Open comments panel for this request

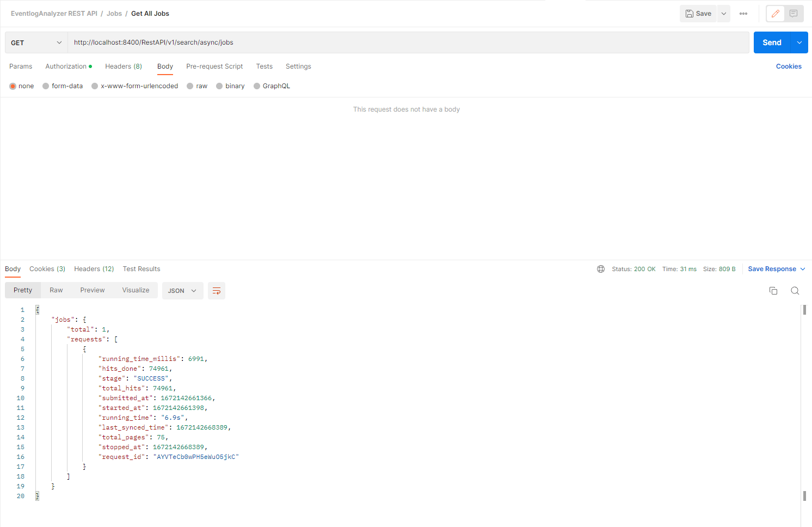[793, 13]
